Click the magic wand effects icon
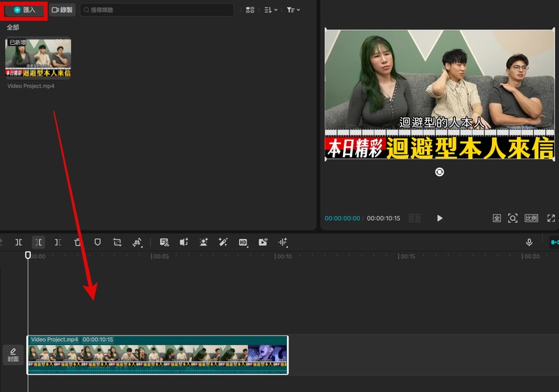 [x=223, y=242]
